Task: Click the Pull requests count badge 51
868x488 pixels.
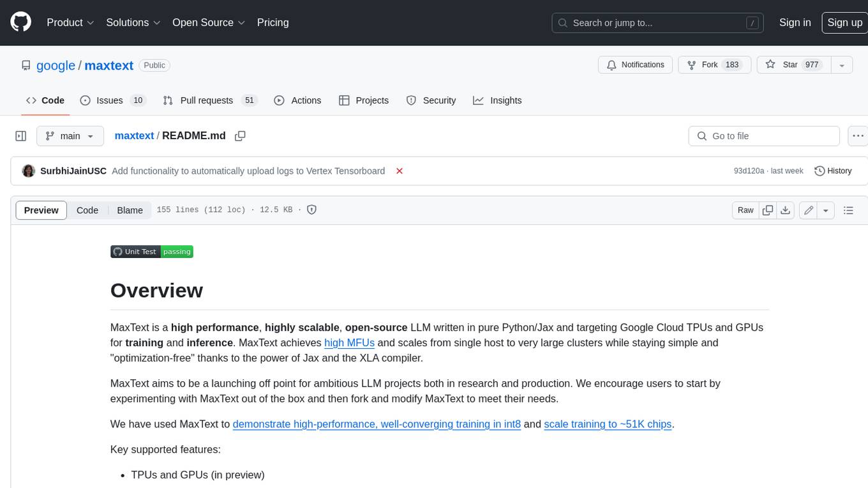Action: point(250,100)
